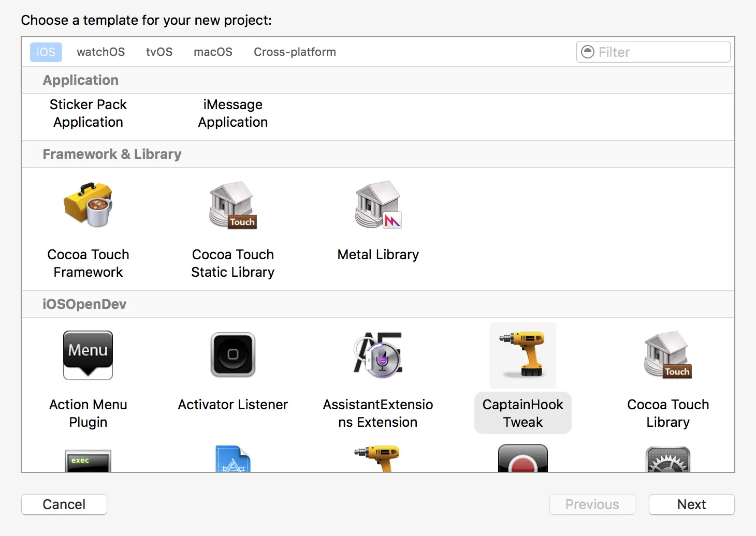Click the exec terminal template icon

[x=88, y=460]
